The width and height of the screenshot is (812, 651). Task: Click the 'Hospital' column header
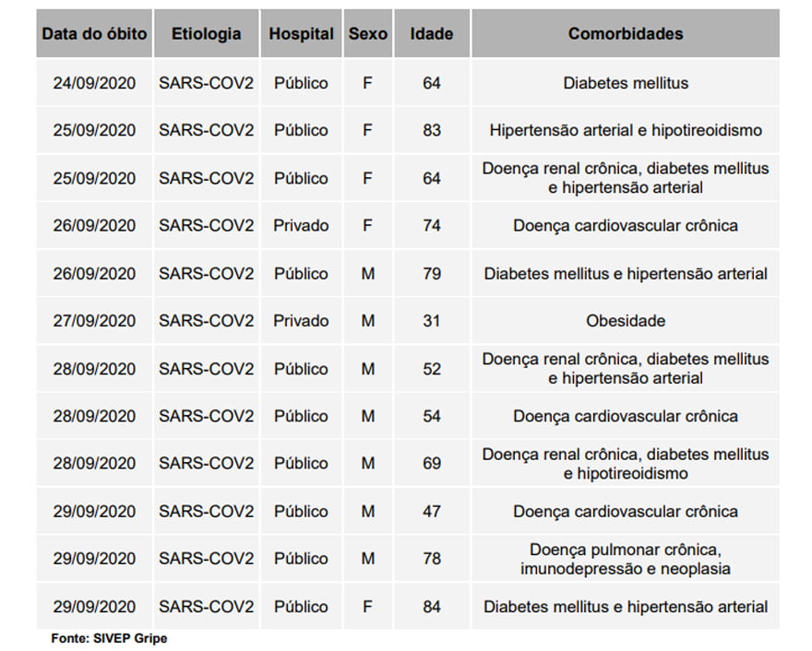coord(301,34)
